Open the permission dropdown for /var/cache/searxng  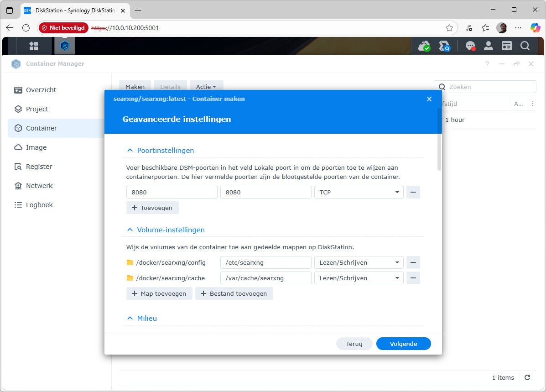(x=359, y=278)
